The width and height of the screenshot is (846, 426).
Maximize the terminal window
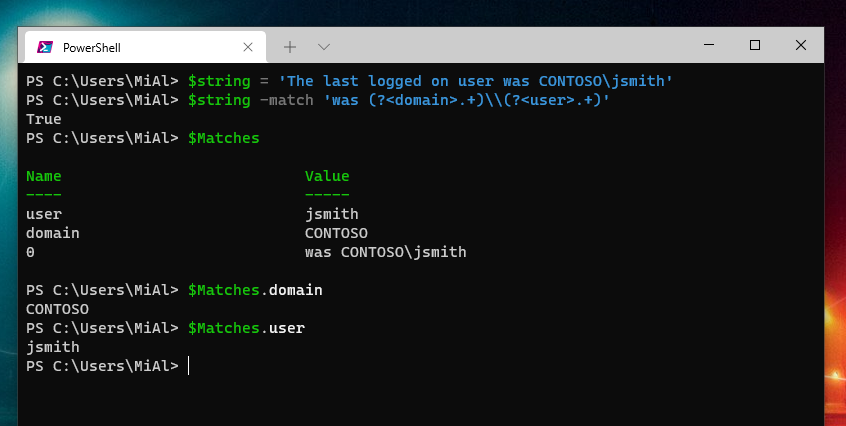[x=755, y=46]
